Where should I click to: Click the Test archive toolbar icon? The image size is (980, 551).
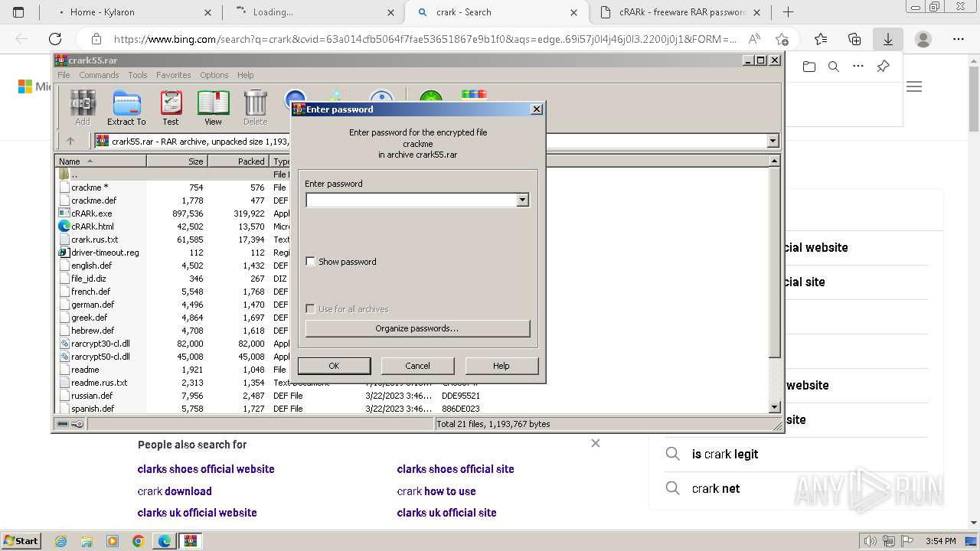coord(171,107)
